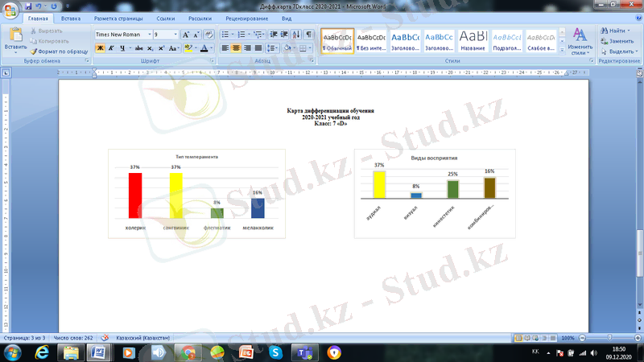Open Казахский language selection

click(142, 338)
